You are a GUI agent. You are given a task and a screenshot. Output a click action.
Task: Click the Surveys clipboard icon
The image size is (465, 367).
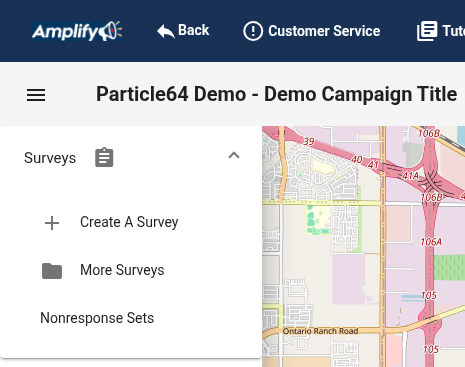click(104, 157)
